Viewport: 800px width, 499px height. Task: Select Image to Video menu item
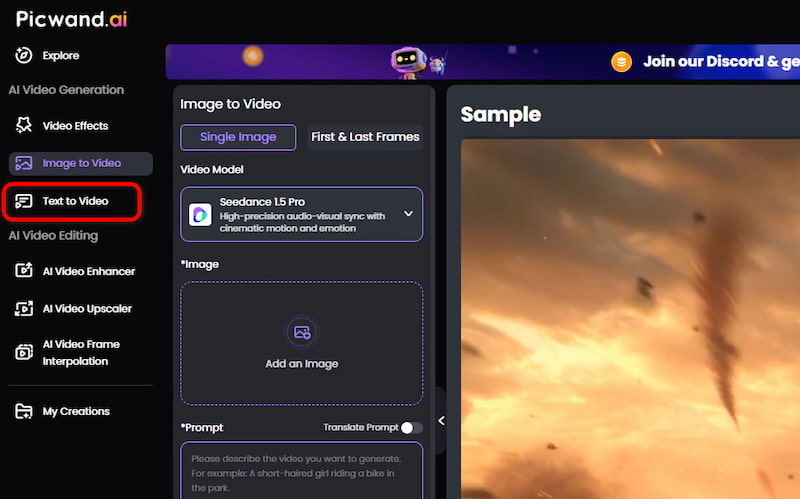point(81,163)
